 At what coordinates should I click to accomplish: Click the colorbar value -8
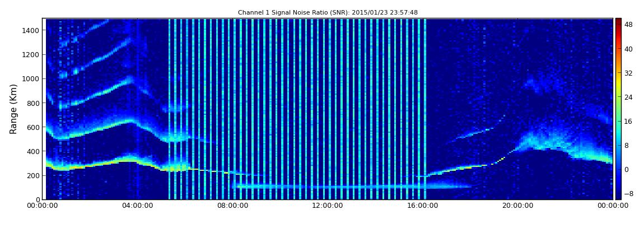point(628,193)
